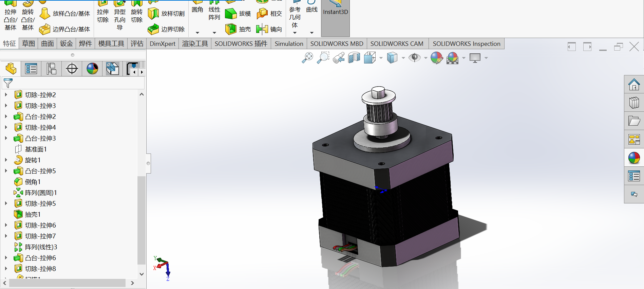Open the Display Style dropdown arrow
Viewport: 644px width, 289px height.
(x=403, y=58)
